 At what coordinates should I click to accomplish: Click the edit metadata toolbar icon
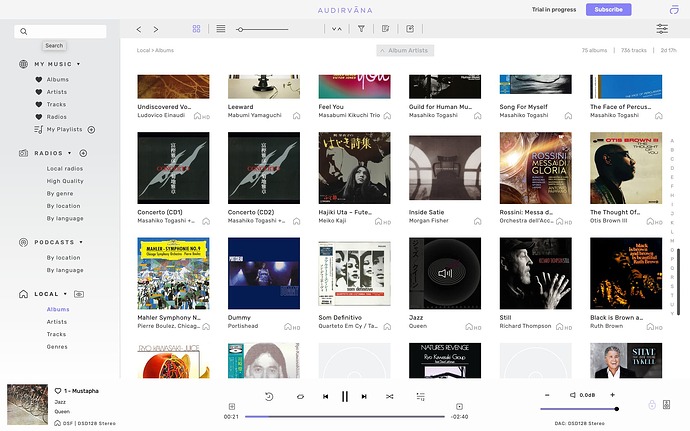385,29
